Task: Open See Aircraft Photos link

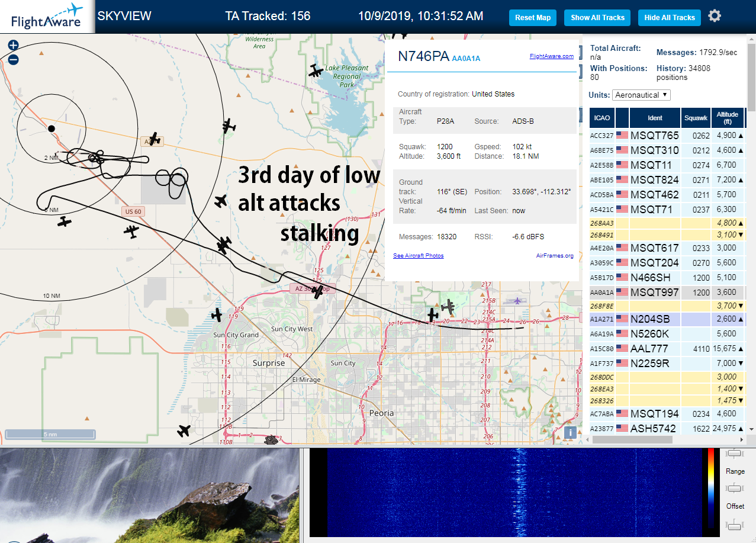Action: coord(418,256)
